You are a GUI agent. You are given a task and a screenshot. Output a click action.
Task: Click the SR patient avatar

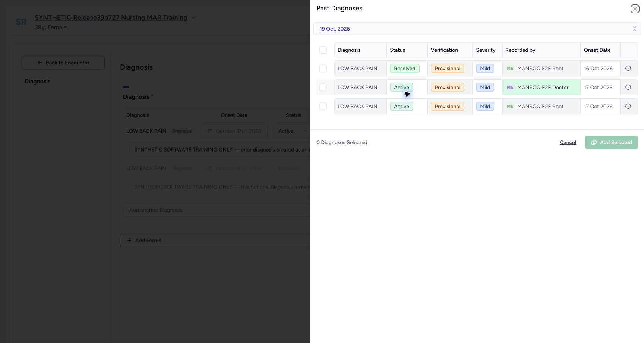point(21,22)
